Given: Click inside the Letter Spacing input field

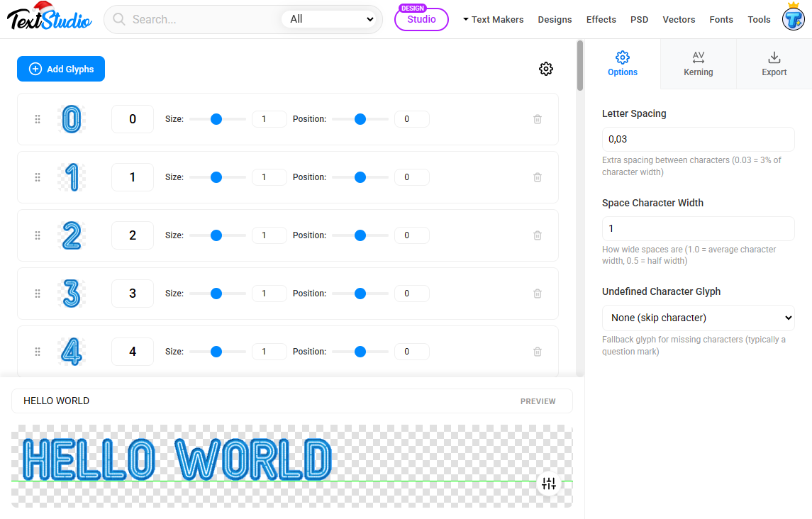Looking at the screenshot, I should click(x=698, y=139).
